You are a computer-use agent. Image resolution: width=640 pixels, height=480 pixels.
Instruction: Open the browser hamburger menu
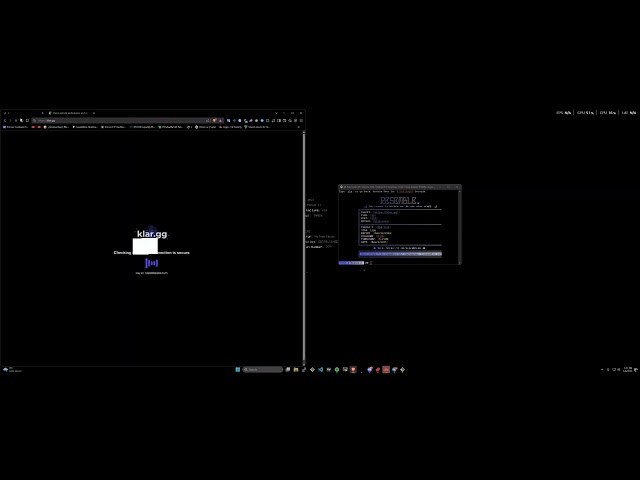[301, 120]
